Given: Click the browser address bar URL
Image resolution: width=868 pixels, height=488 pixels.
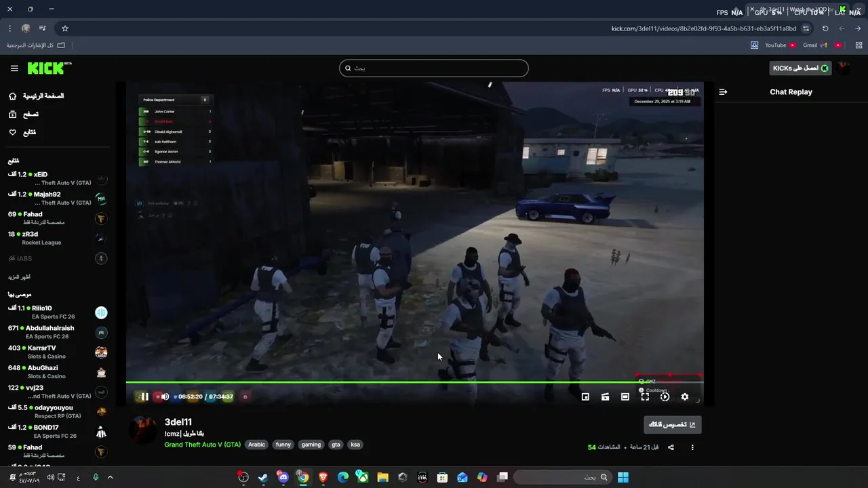Looking at the screenshot, I should [704, 28].
